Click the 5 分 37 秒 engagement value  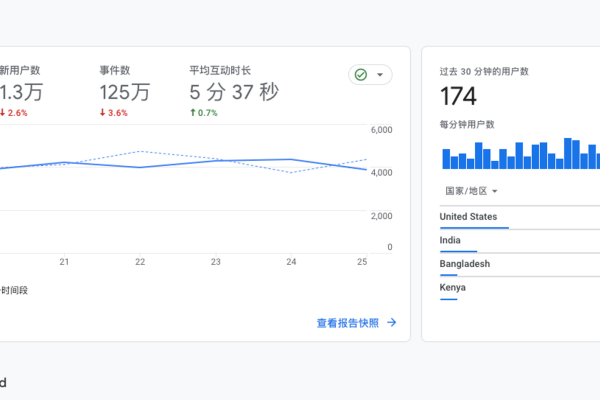234,92
